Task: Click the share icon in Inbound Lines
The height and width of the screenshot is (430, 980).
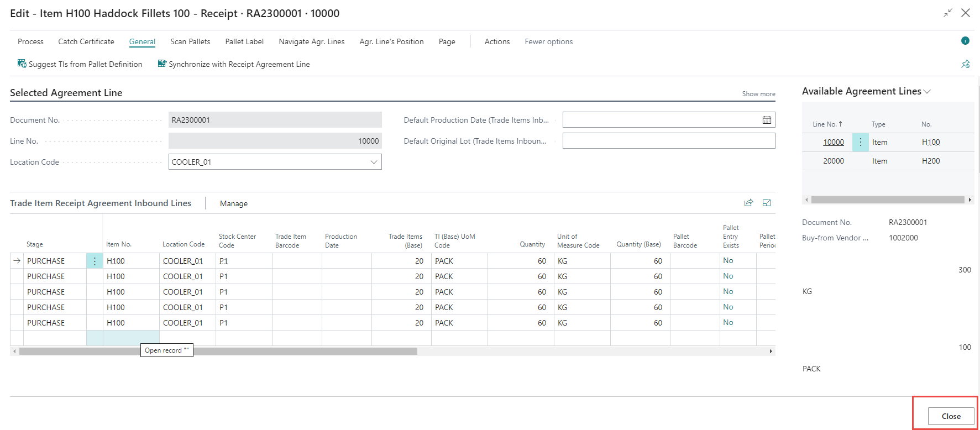Action: [748, 203]
